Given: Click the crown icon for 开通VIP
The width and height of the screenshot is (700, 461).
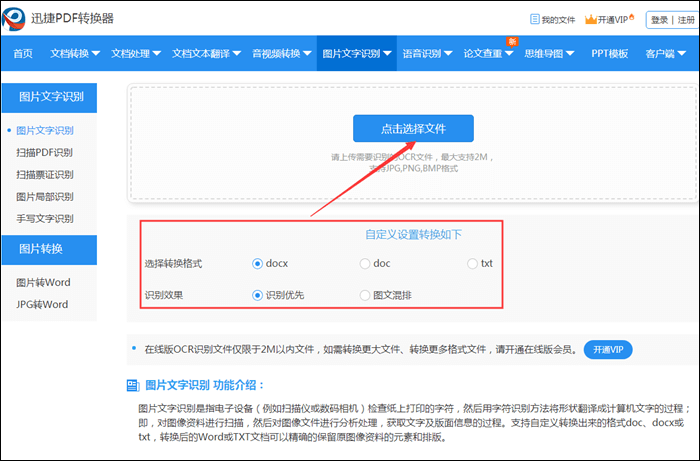Looking at the screenshot, I should coord(591,19).
